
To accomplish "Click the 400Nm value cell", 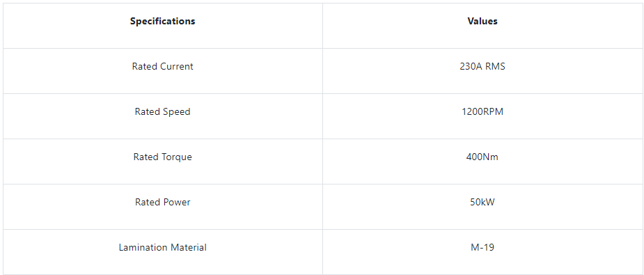I will click(482, 157).
